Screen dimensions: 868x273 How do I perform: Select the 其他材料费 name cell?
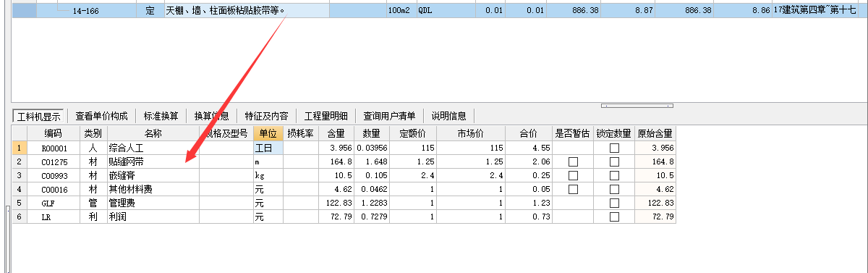coord(153,189)
